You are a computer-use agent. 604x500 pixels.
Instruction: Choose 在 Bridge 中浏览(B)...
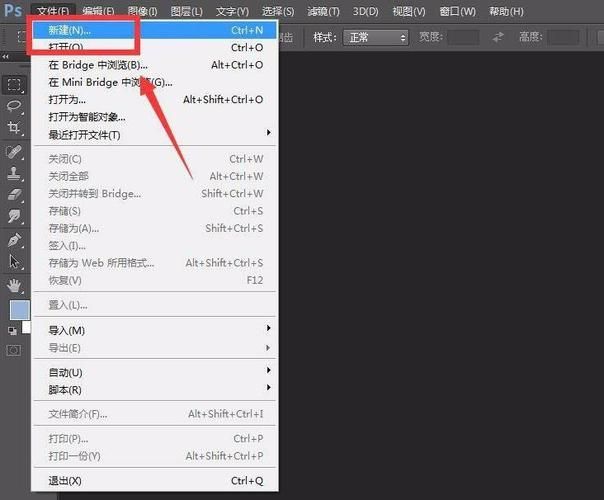coord(155,65)
